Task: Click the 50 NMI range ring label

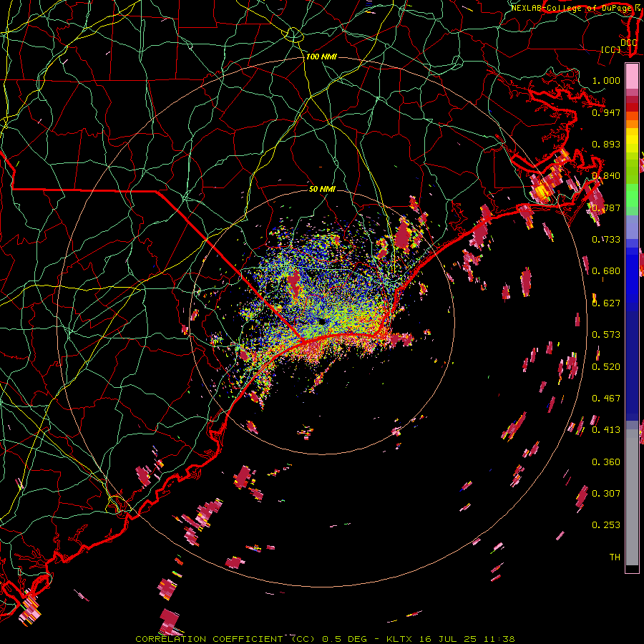Action: tap(322, 189)
